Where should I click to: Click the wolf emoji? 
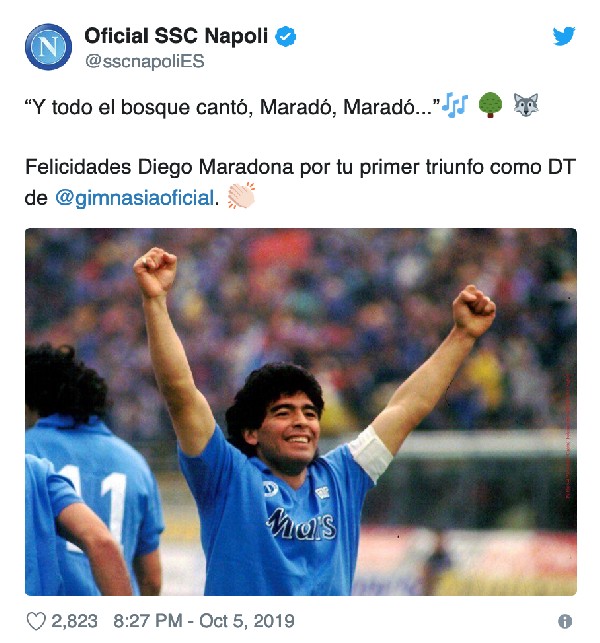[526, 105]
